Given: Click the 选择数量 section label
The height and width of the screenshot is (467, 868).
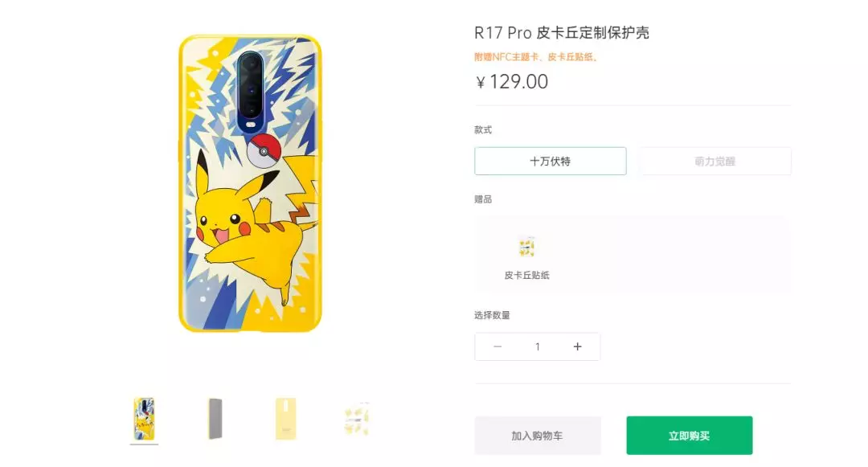Looking at the screenshot, I should point(492,315).
